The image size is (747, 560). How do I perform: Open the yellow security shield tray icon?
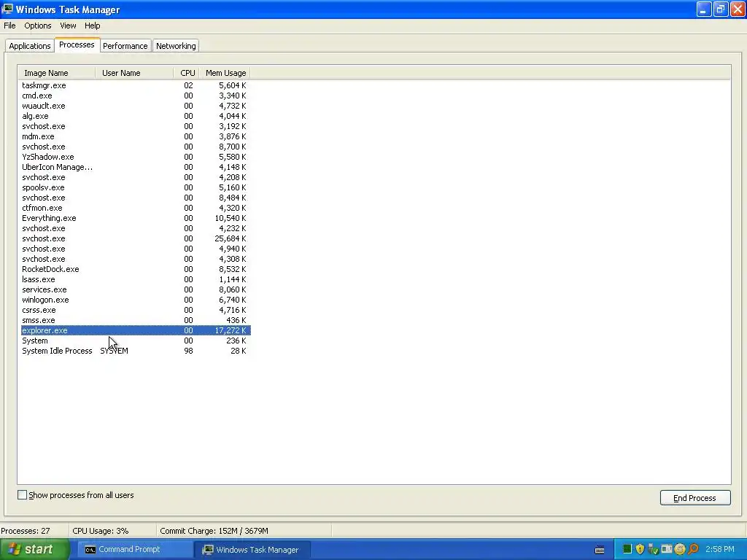(x=640, y=549)
